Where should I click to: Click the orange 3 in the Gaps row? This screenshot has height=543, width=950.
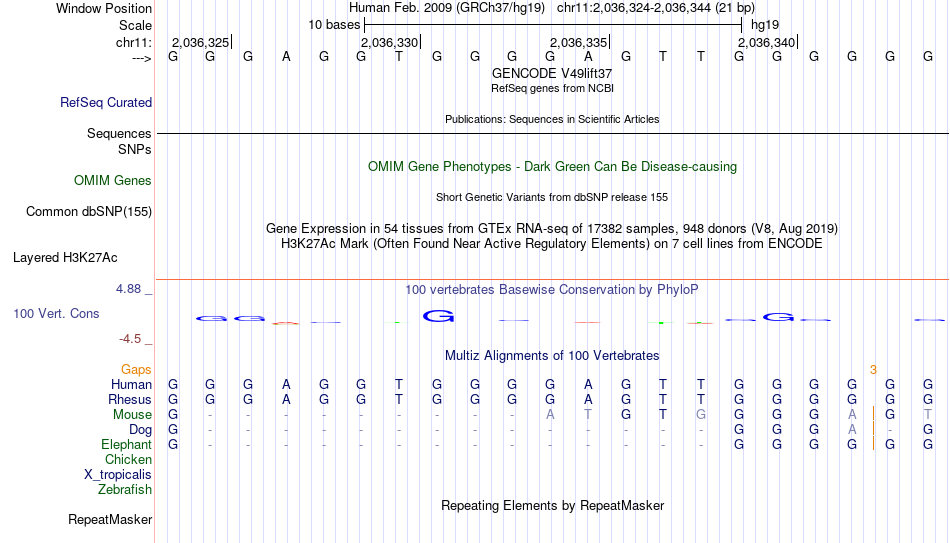click(873, 370)
